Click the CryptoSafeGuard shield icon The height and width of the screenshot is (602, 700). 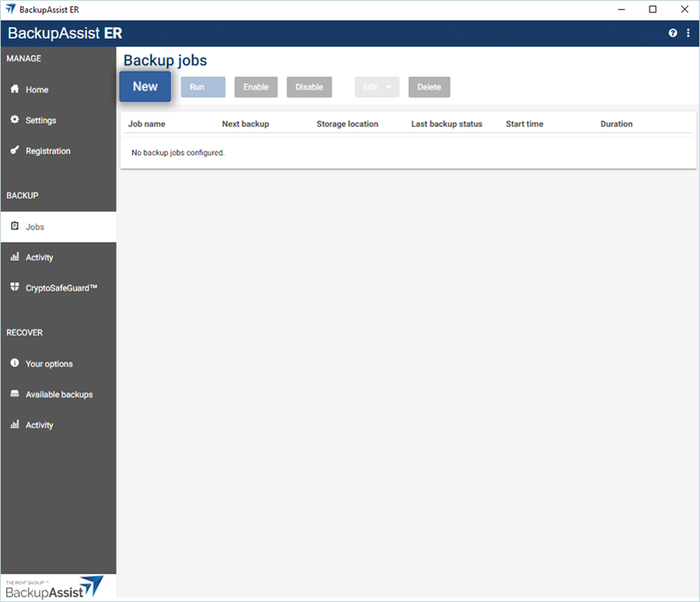pyautogui.click(x=14, y=288)
